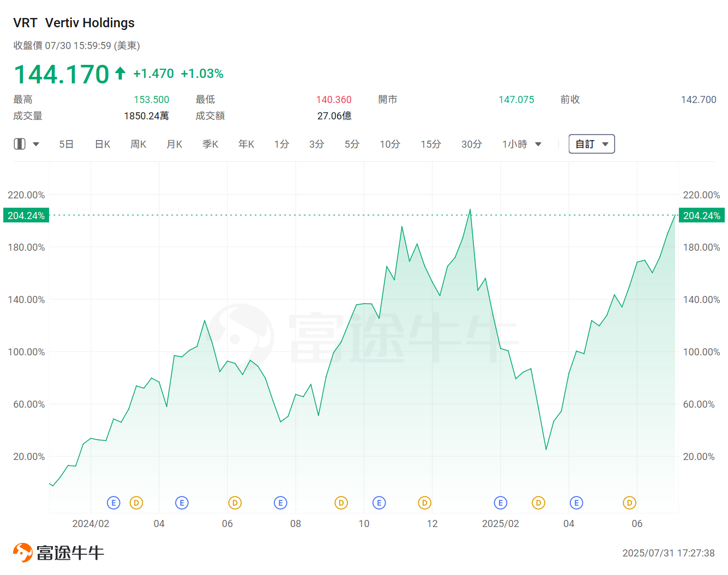Screen dimensions: 728x575
Task: Click the left 204.24% price axis label
Action: [26, 215]
